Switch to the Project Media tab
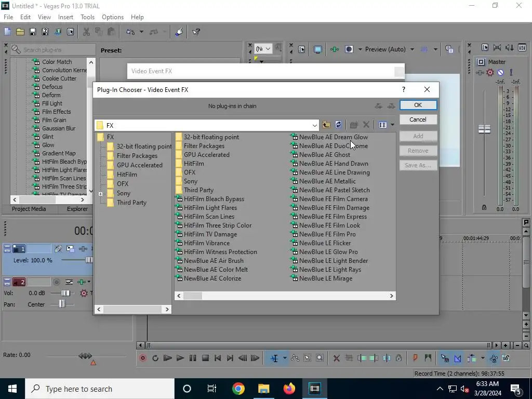 click(29, 209)
